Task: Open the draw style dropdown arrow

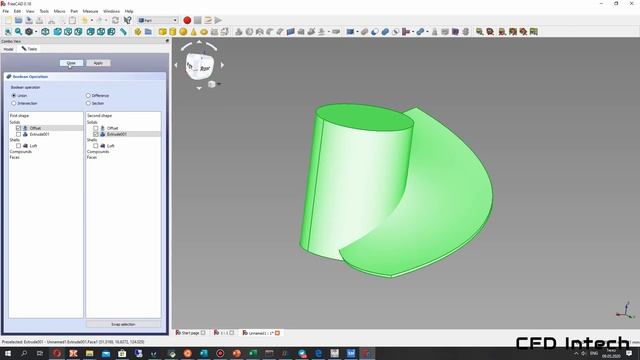Action: (x=36, y=32)
